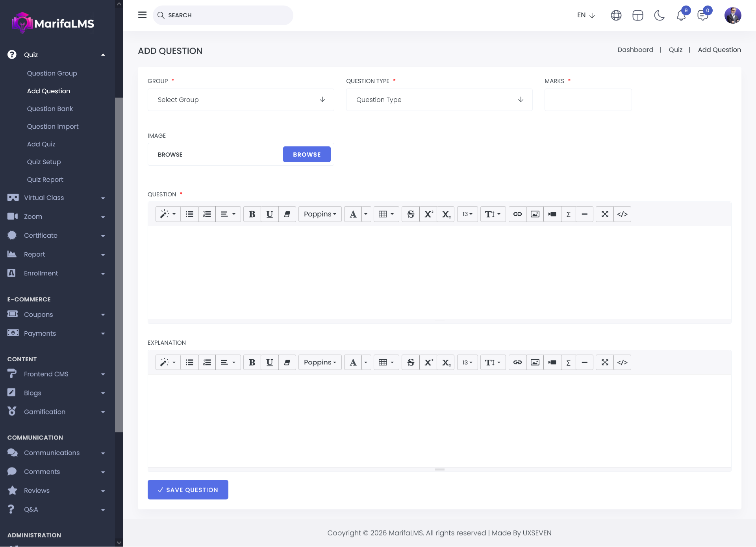Open font color picker arrow in Question editor
The width and height of the screenshot is (756, 547).
366,214
